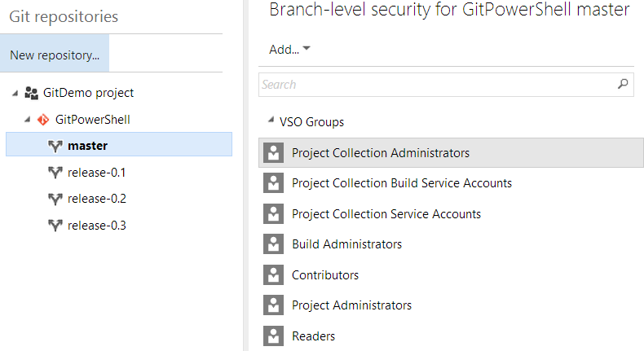
Task: Collapse the GitPowerShell repository node
Action: click(x=27, y=120)
